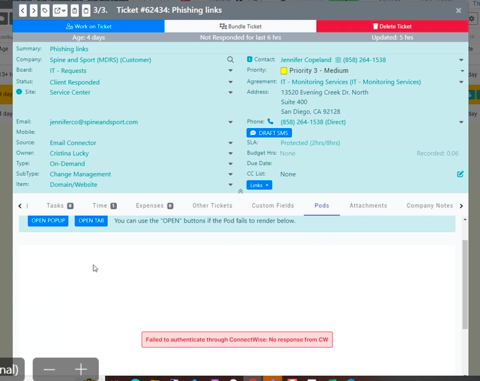Switch to the Custom Fields tab
480x381 pixels.
pyautogui.click(x=273, y=206)
